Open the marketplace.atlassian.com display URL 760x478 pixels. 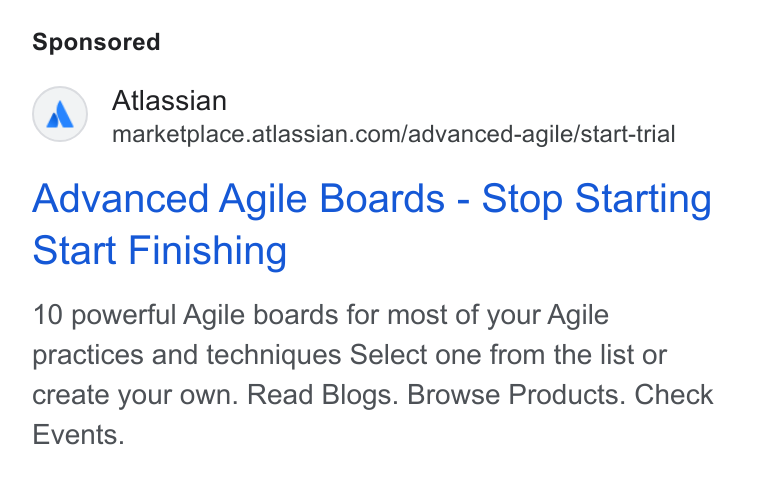click(394, 134)
